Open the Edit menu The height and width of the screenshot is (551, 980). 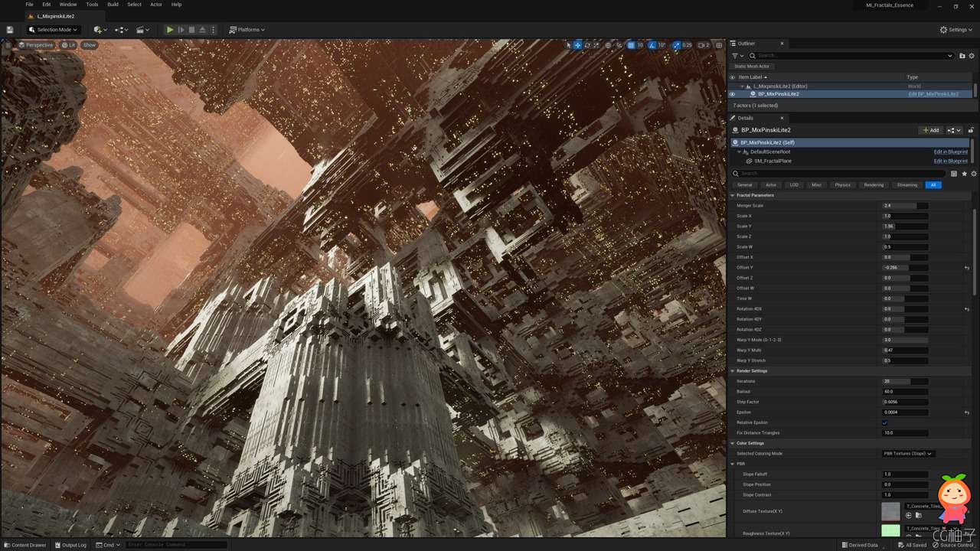[x=47, y=5]
